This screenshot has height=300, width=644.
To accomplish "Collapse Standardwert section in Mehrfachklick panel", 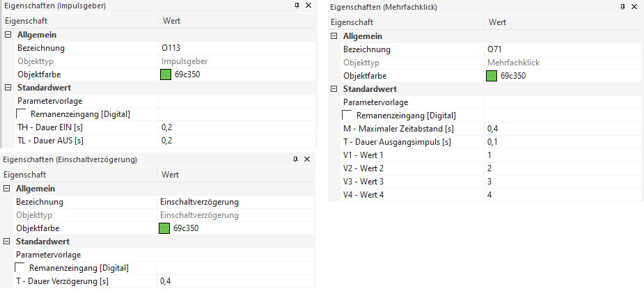I will [334, 89].
